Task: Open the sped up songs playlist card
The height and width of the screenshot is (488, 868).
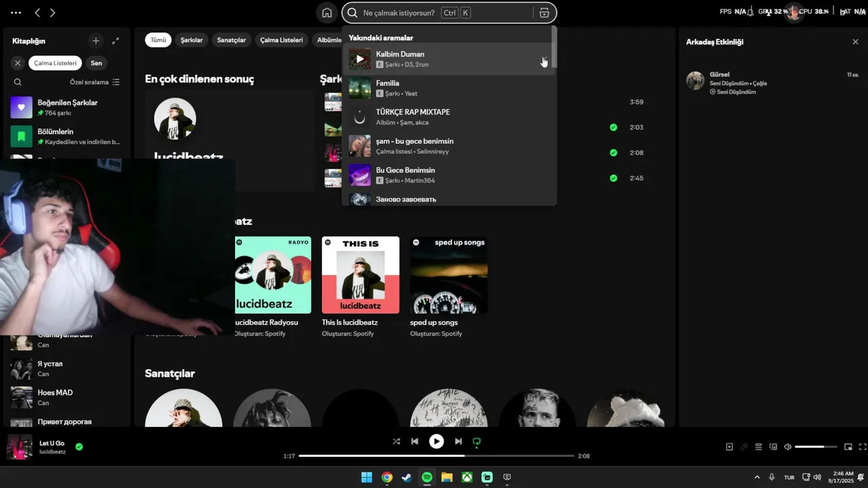Action: 449,287
